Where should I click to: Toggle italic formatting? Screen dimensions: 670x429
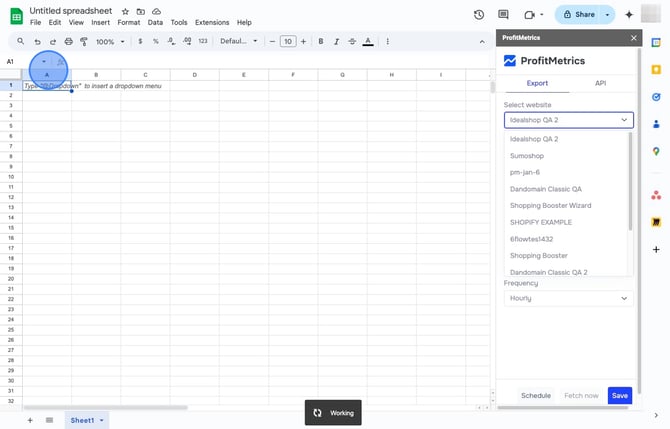point(336,41)
